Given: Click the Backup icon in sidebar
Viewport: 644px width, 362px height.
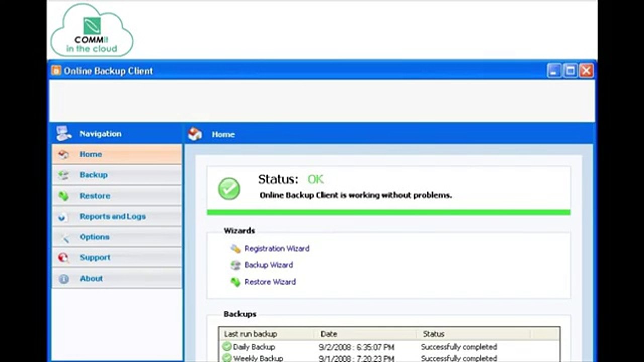Looking at the screenshot, I should (63, 175).
